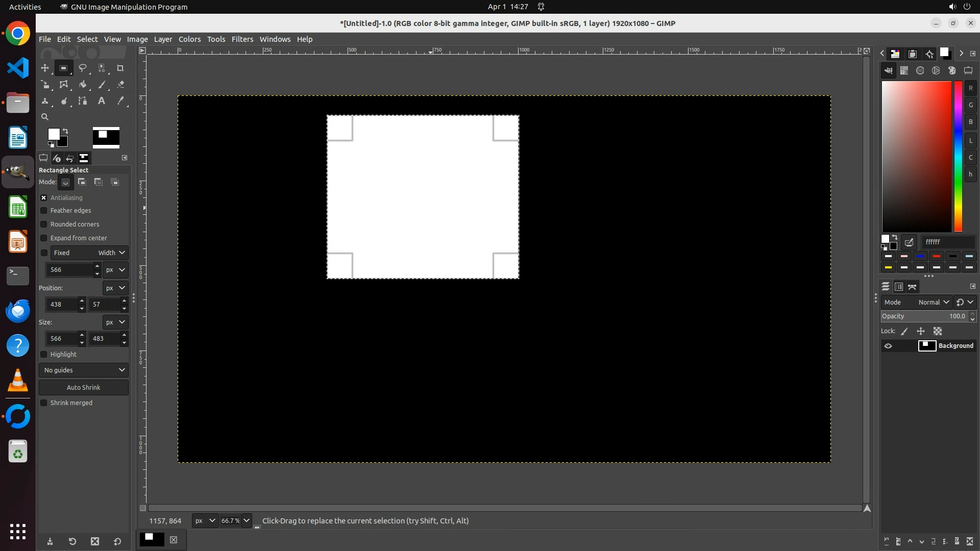Enable Expand from center
Screen dimensions: 980x551
44,238
